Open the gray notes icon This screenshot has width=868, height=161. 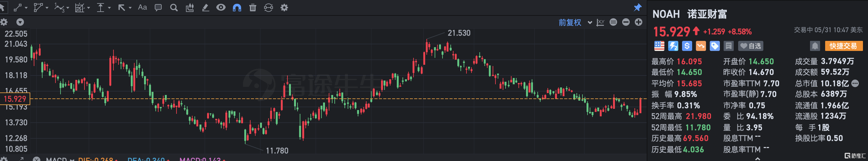(728, 46)
